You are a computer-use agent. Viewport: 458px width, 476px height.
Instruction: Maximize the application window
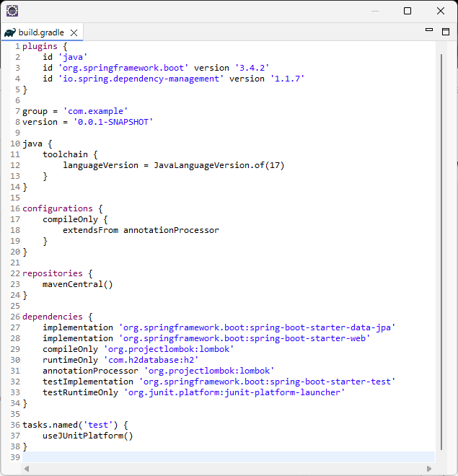coord(408,11)
